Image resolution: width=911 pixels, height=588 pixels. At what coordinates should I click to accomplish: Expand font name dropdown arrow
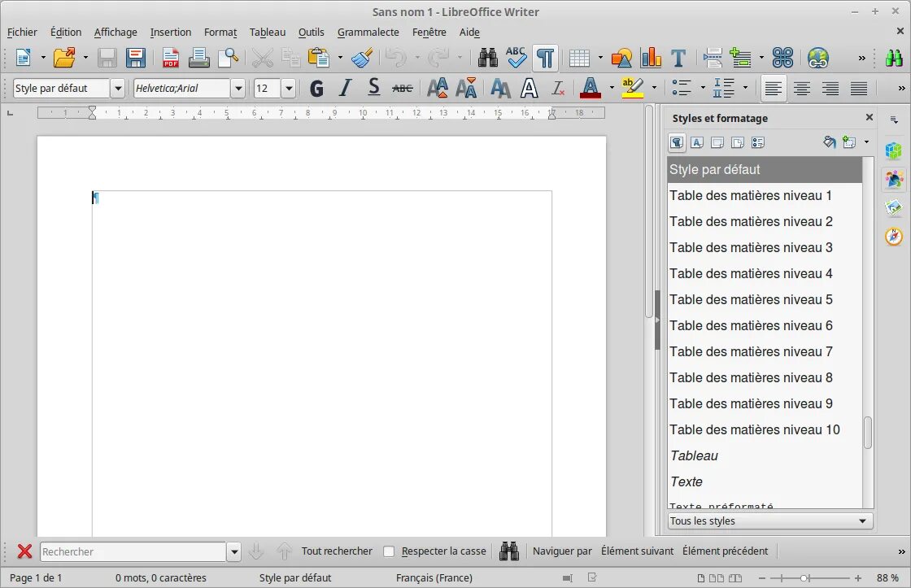[238, 89]
